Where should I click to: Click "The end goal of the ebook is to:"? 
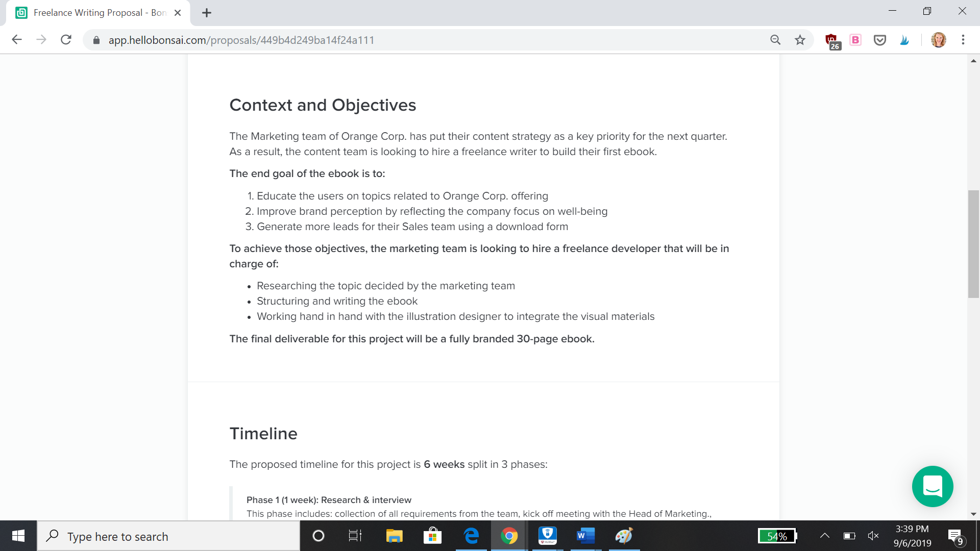[307, 173]
